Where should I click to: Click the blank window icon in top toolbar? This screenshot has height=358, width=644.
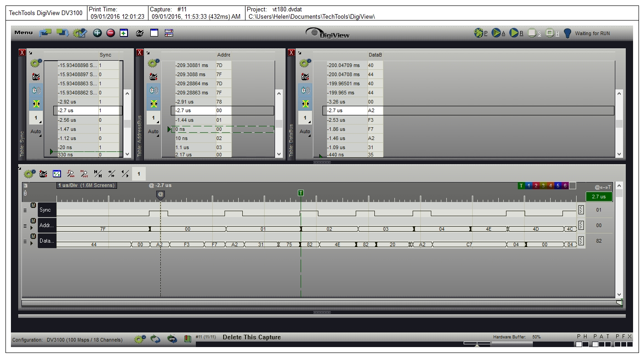pos(154,33)
